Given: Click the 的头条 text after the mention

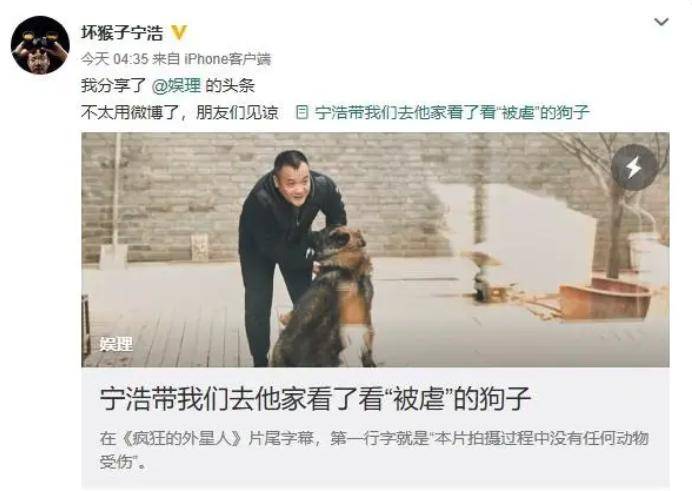Looking at the screenshot, I should [x=230, y=85].
